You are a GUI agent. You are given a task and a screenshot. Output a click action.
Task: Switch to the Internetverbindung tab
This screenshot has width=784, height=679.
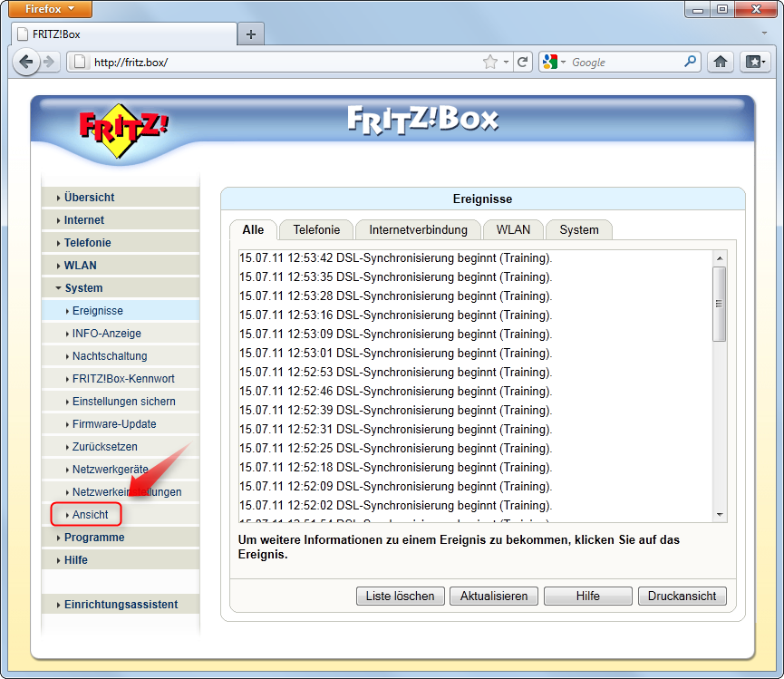(417, 229)
